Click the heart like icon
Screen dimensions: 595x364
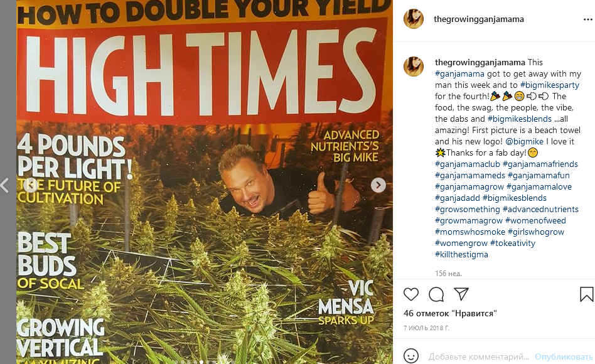[410, 294]
